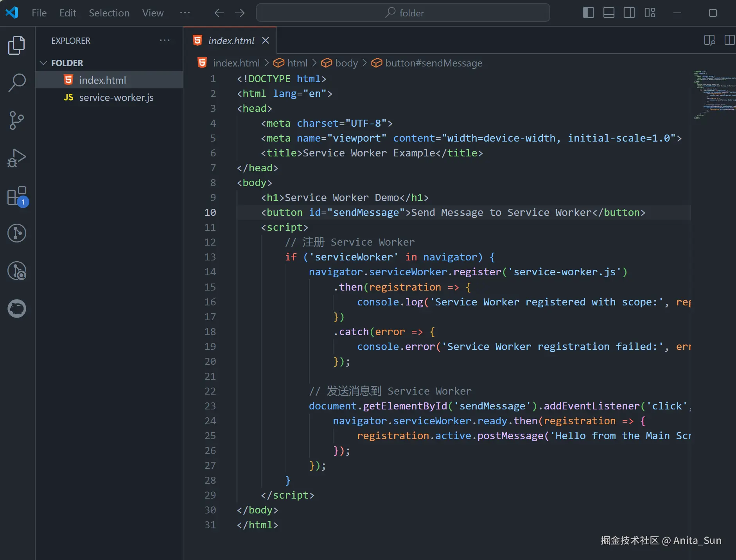Click the folder search command center
This screenshot has width=736, height=560.
403,13
